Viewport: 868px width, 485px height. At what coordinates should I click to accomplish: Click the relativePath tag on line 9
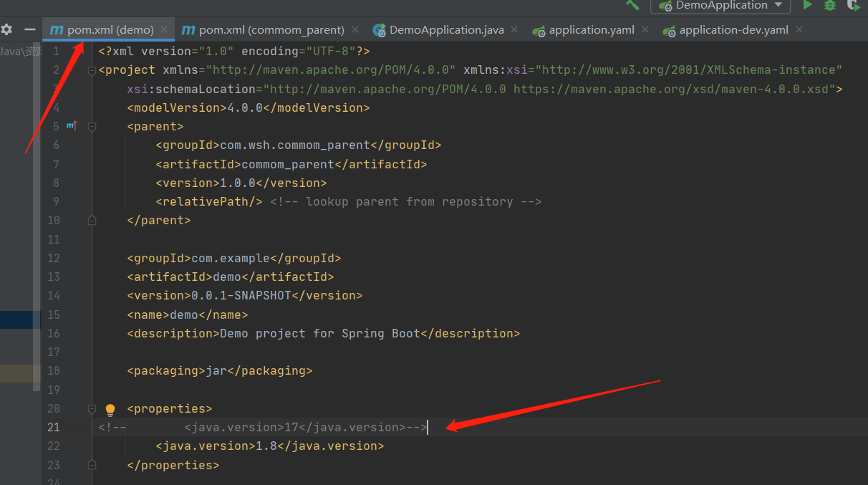pyautogui.click(x=209, y=201)
